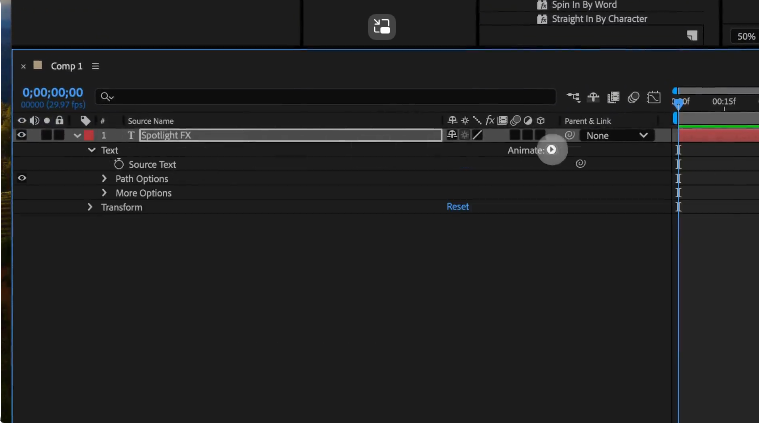Toggle the Shy layers hide icon
Image resolution: width=759 pixels, height=423 pixels.
tap(593, 97)
